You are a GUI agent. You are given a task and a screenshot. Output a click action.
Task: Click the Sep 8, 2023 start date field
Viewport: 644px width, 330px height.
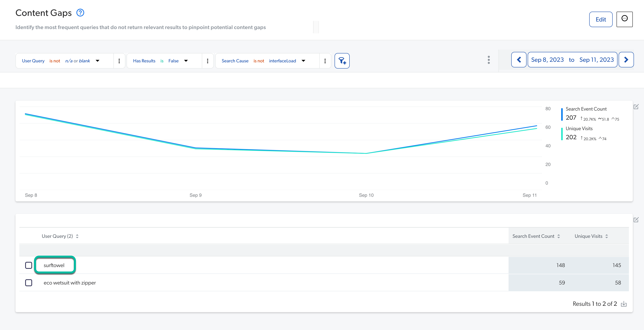(x=547, y=59)
